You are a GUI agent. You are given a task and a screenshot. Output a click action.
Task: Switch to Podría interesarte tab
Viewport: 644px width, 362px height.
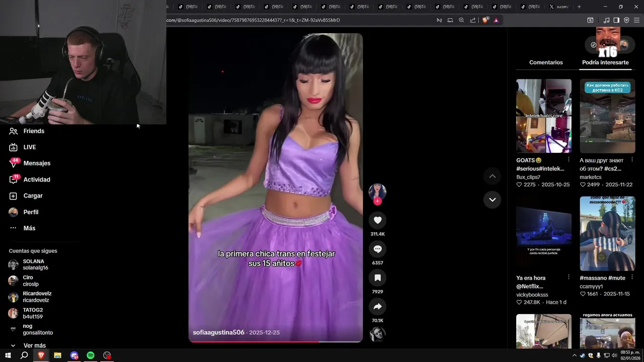pos(605,62)
